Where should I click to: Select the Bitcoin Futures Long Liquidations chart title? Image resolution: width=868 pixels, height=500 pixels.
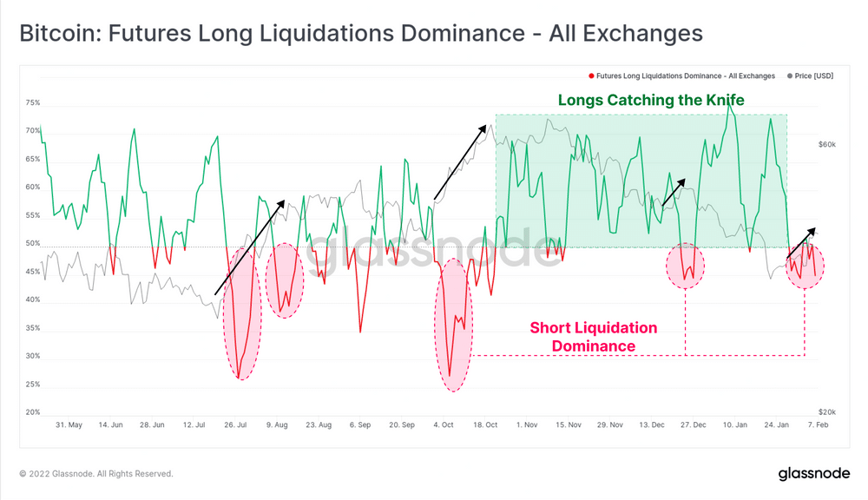pos(360,34)
